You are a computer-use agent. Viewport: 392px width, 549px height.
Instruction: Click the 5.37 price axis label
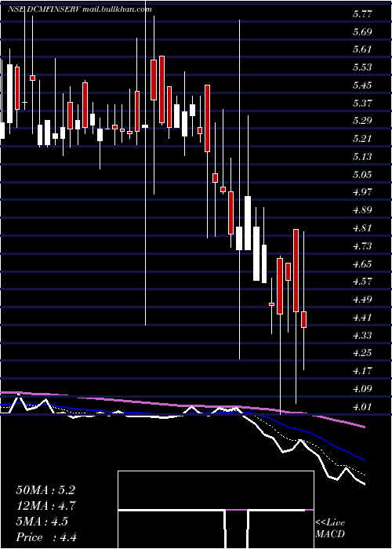coord(362,103)
